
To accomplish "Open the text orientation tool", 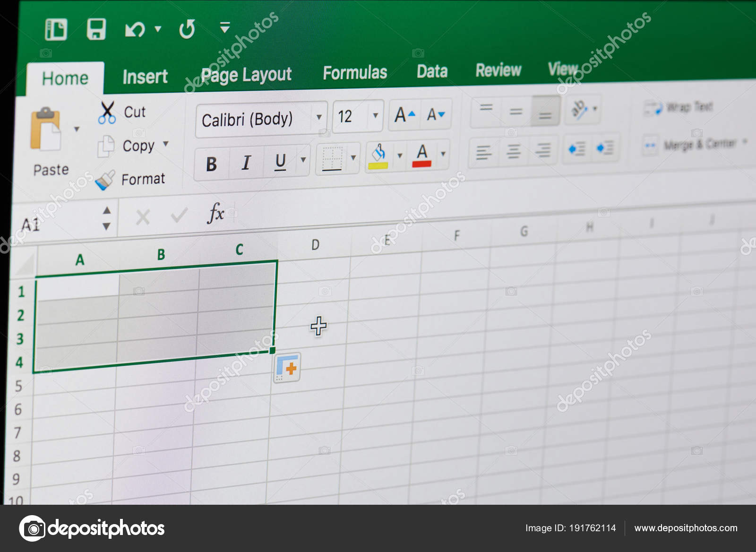I will [583, 109].
